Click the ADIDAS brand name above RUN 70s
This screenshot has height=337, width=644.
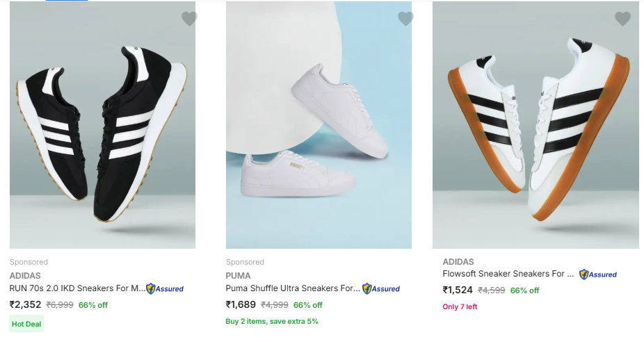pyautogui.click(x=25, y=275)
